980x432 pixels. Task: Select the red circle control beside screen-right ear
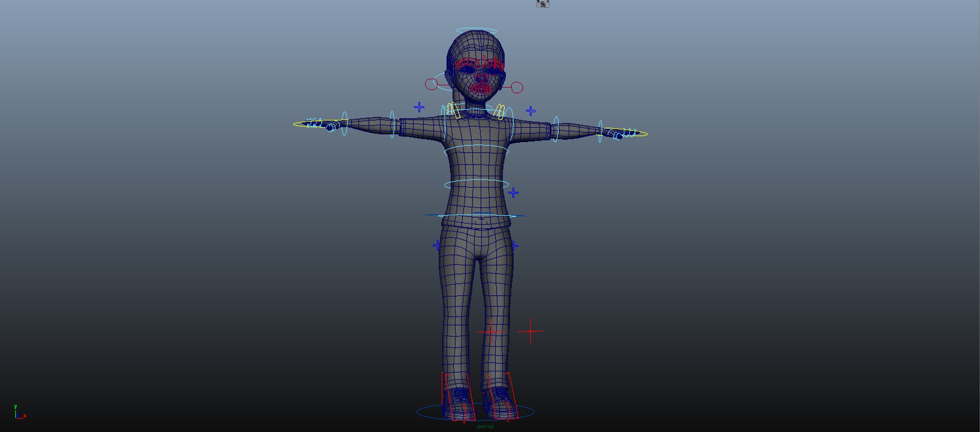coord(517,88)
